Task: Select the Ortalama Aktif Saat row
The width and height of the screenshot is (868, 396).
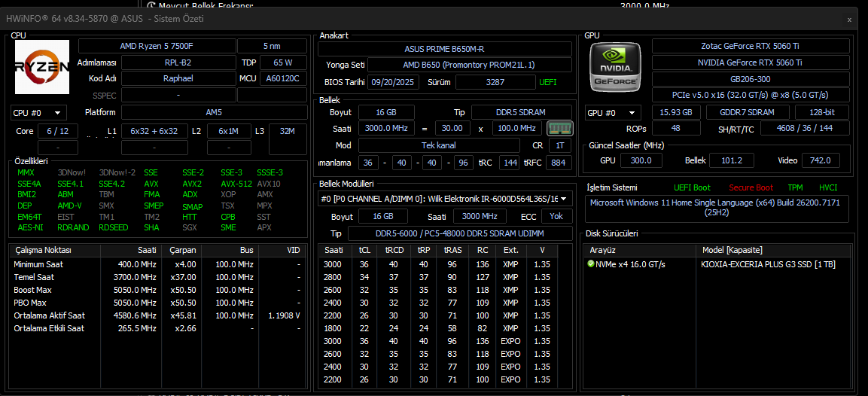Action: point(158,315)
